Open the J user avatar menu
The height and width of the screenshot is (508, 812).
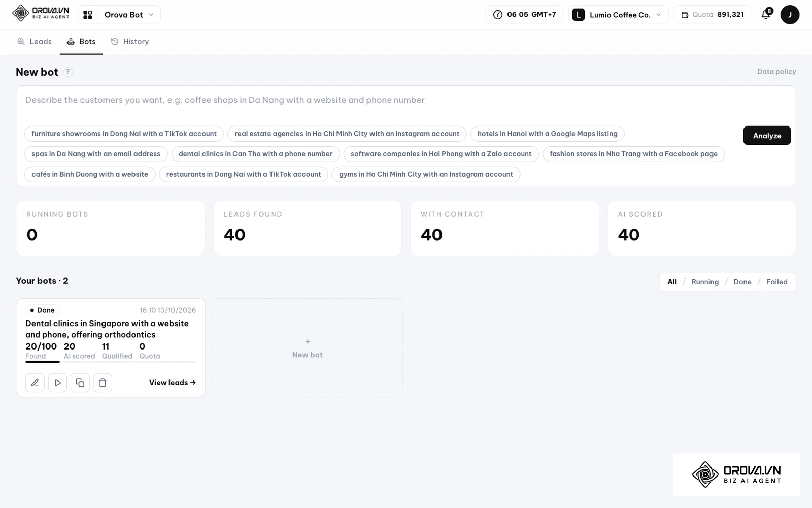coord(790,15)
